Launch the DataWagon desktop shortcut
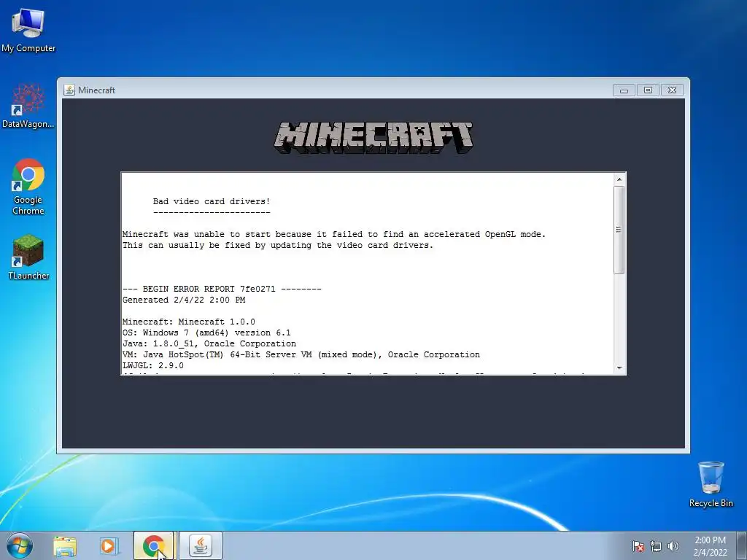747x560 pixels. (x=28, y=106)
